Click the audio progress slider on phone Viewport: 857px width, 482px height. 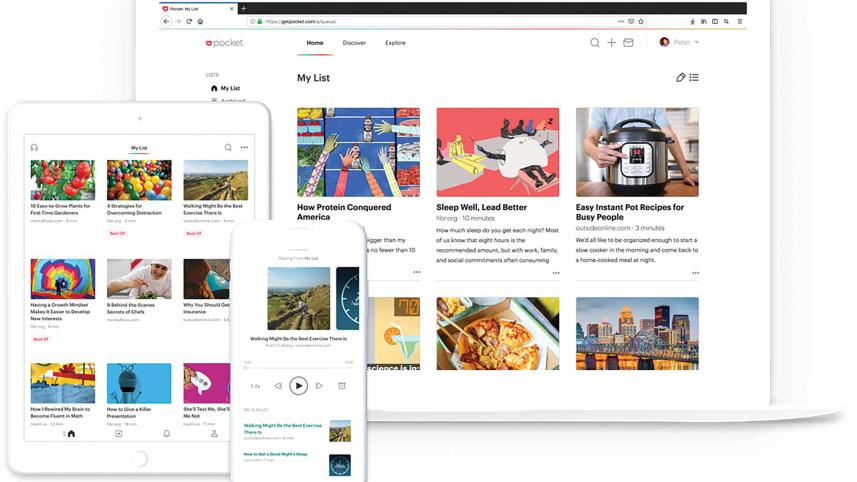click(x=298, y=367)
